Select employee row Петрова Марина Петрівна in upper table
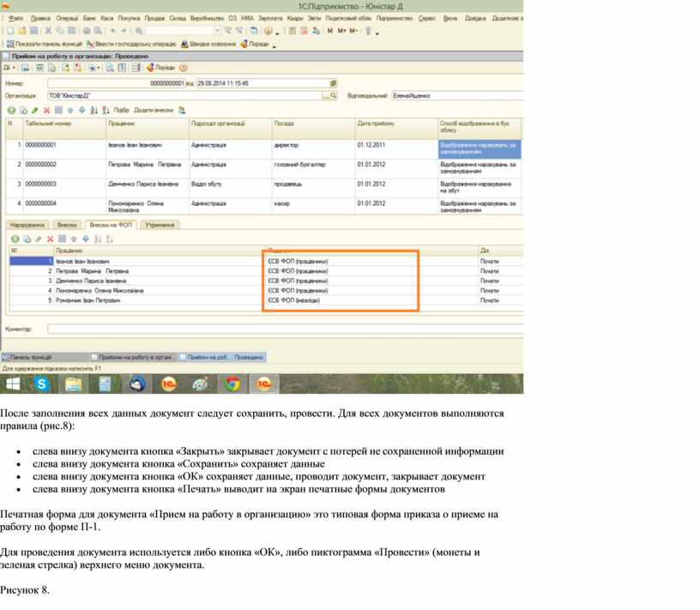 (263, 169)
